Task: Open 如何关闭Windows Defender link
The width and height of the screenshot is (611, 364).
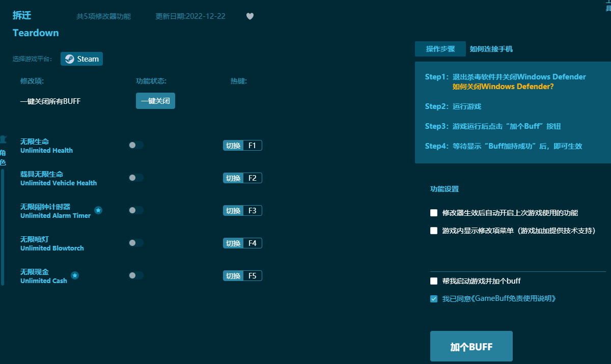Action: (x=503, y=87)
